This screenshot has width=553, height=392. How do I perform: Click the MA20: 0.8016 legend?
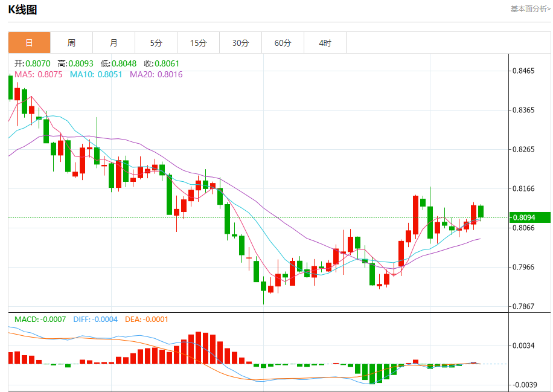(156, 74)
